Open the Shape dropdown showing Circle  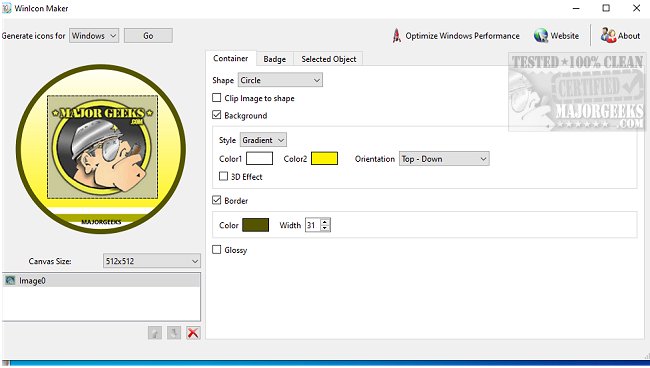[280, 80]
